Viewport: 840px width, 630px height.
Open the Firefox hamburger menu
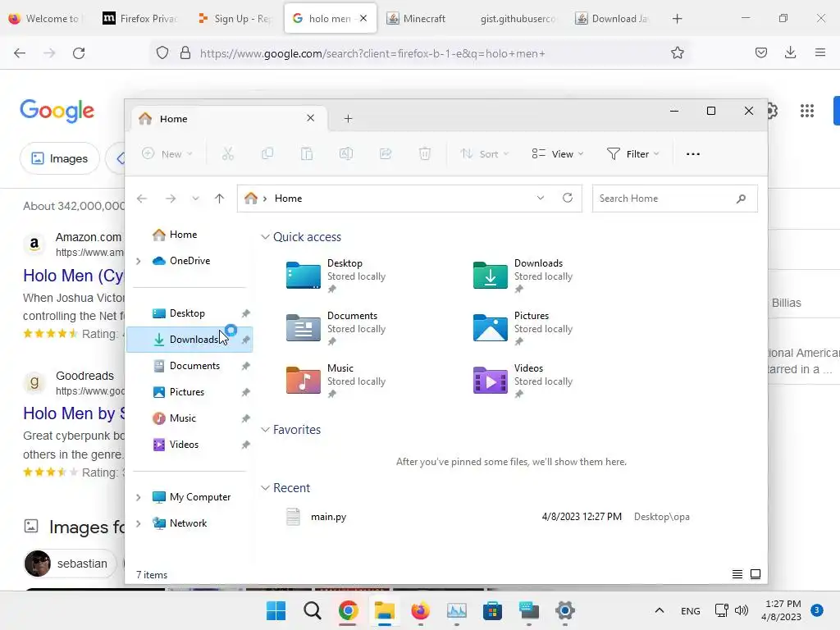[x=820, y=52]
